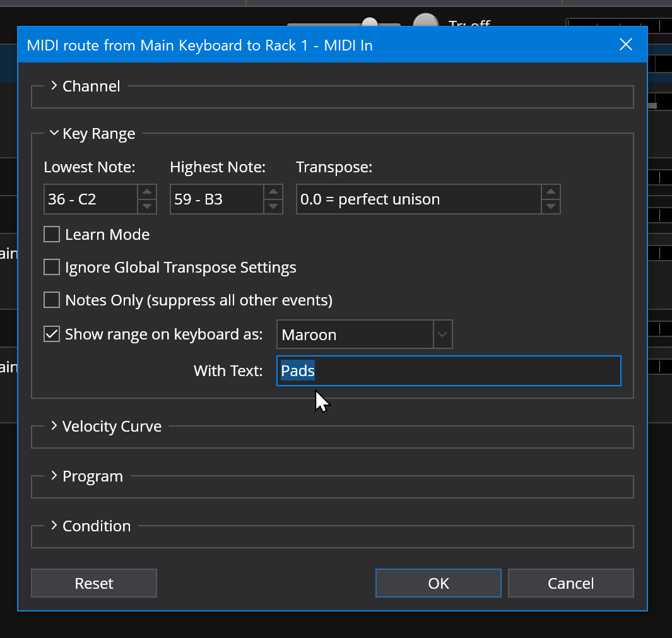The height and width of the screenshot is (638, 672).
Task: Expand the Program section
Action: 54,476
